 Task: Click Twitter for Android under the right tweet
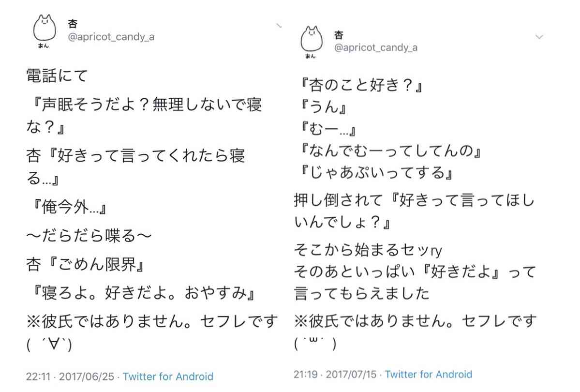coord(428,374)
